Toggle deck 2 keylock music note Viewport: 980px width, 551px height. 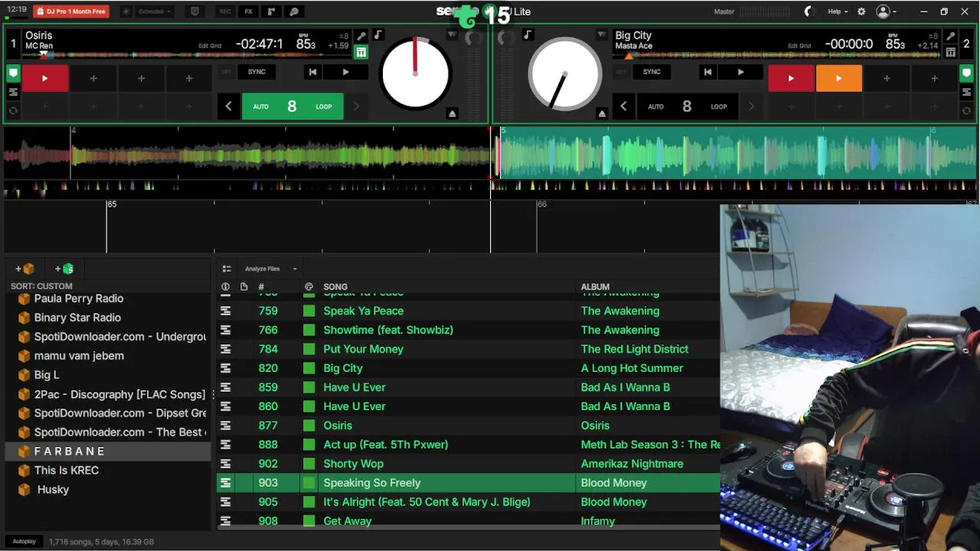[x=528, y=35]
